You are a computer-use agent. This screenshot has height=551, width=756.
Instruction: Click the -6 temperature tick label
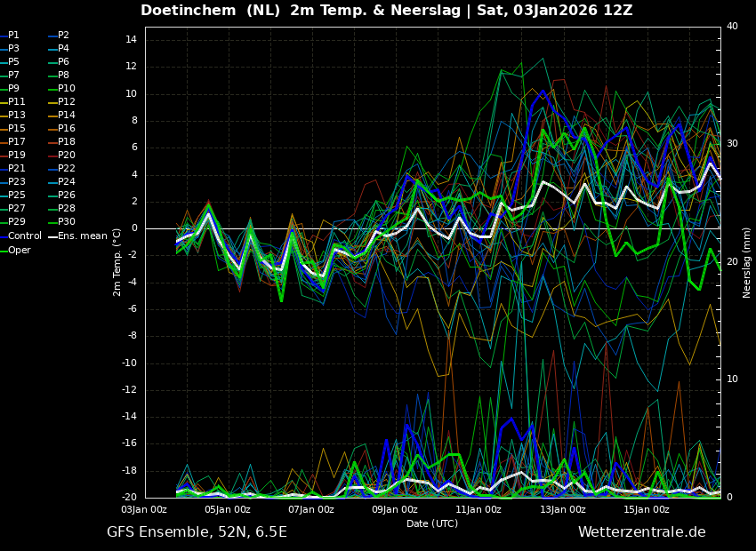132,309
